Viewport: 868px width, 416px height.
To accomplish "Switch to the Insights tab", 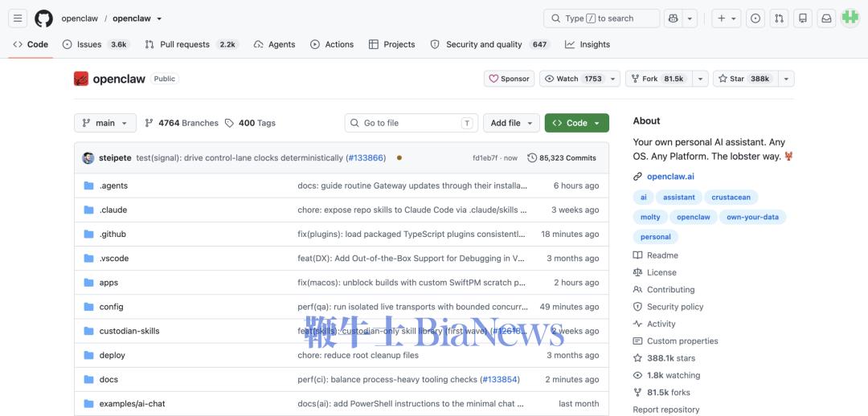I will tap(588, 44).
